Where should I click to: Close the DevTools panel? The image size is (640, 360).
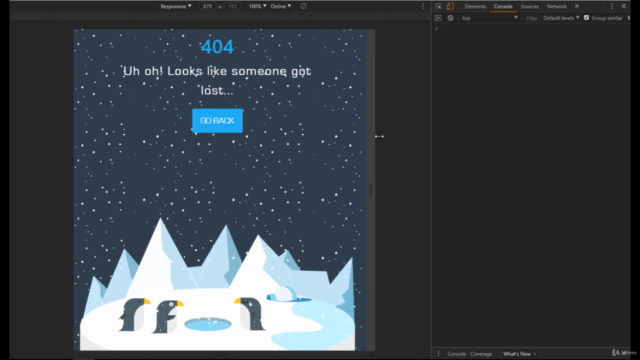pyautogui.click(x=624, y=7)
